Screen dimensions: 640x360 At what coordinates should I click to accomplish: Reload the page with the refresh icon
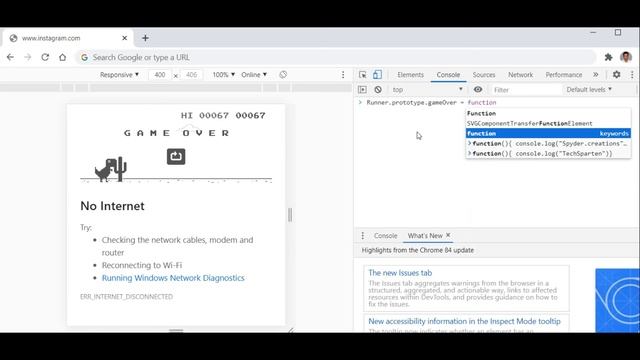[x=45, y=57]
